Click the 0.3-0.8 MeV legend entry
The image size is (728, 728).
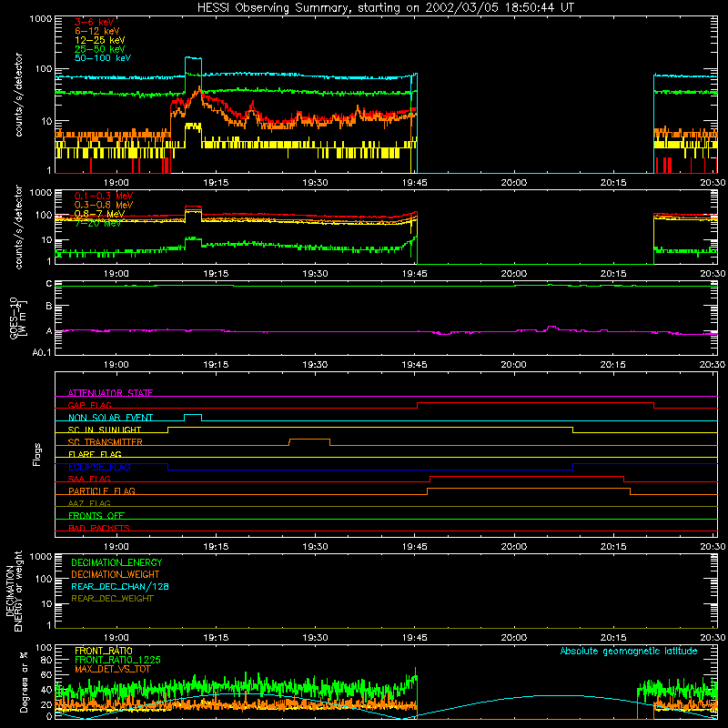[x=104, y=205]
